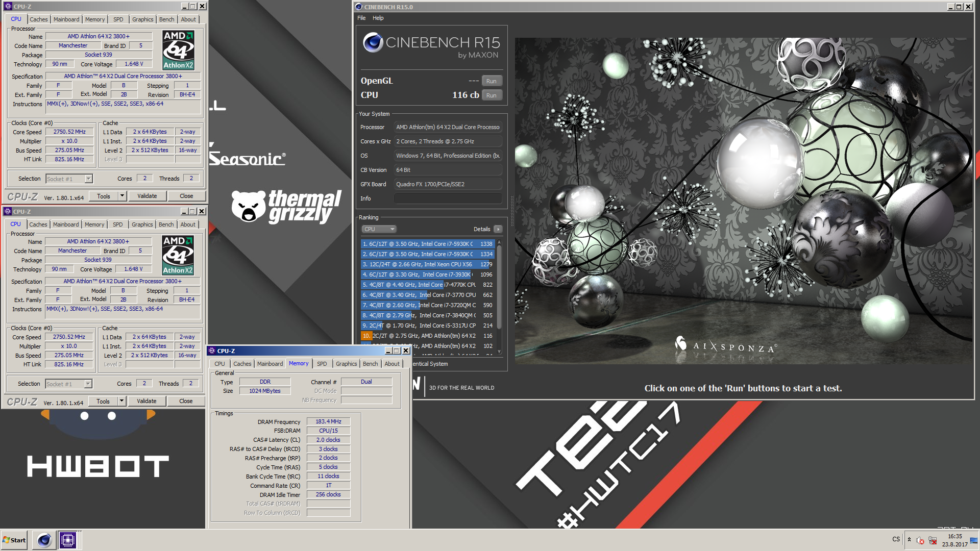
Task: Click Close button in second CPU-Z window
Action: click(x=186, y=401)
